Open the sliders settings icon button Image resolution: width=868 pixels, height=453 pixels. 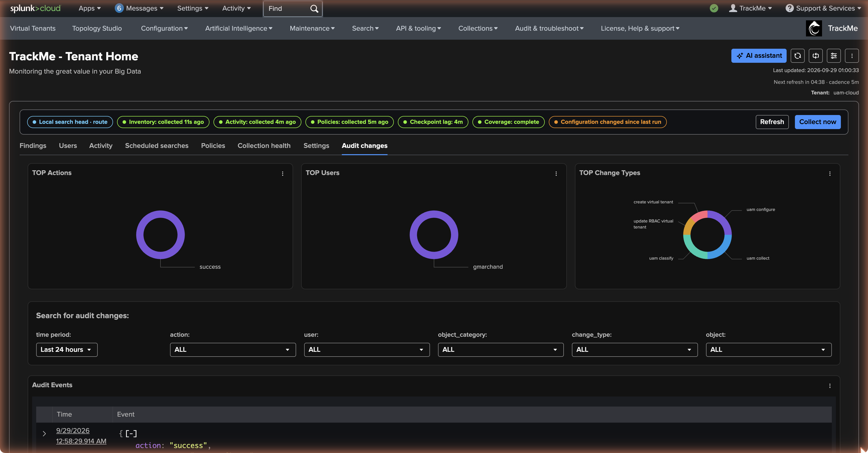click(x=834, y=56)
